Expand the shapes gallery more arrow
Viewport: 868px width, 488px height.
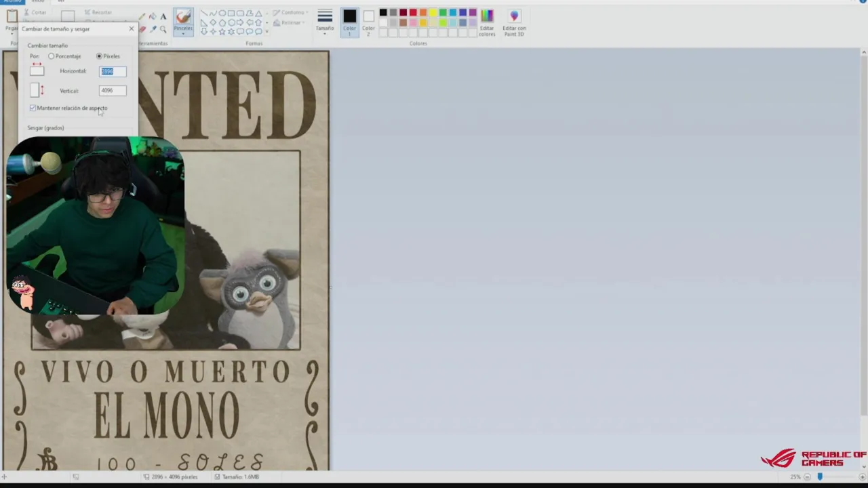point(267,31)
